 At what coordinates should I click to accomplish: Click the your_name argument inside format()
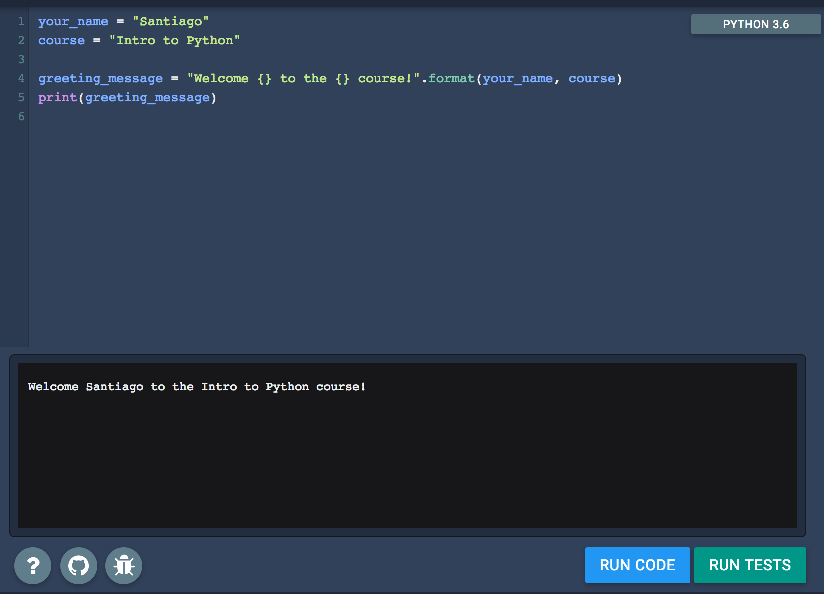(518, 79)
